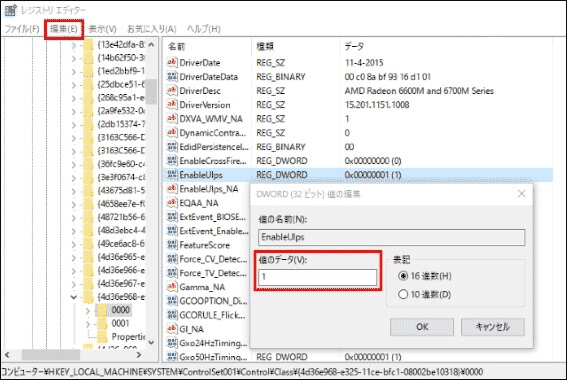The image size is (567, 380).
Task: Click the Registry Editor title bar icon
Action: click(10, 10)
